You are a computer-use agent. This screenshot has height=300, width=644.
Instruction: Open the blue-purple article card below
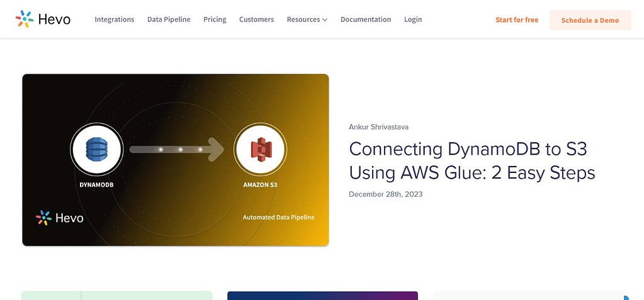coord(322,296)
